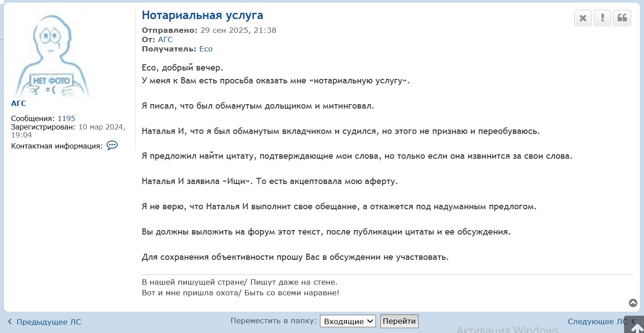
Task: View АГС post count 1195
Action: click(67, 118)
